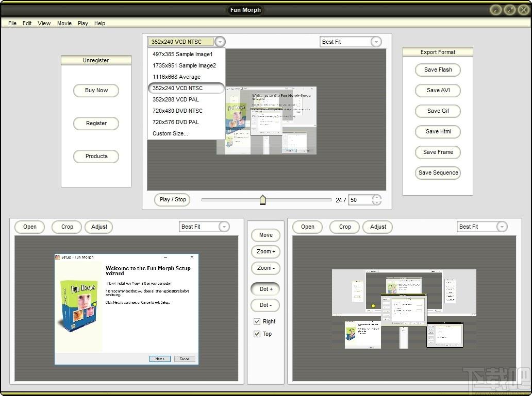
Task: Activate the Dot - tool
Action: point(265,305)
